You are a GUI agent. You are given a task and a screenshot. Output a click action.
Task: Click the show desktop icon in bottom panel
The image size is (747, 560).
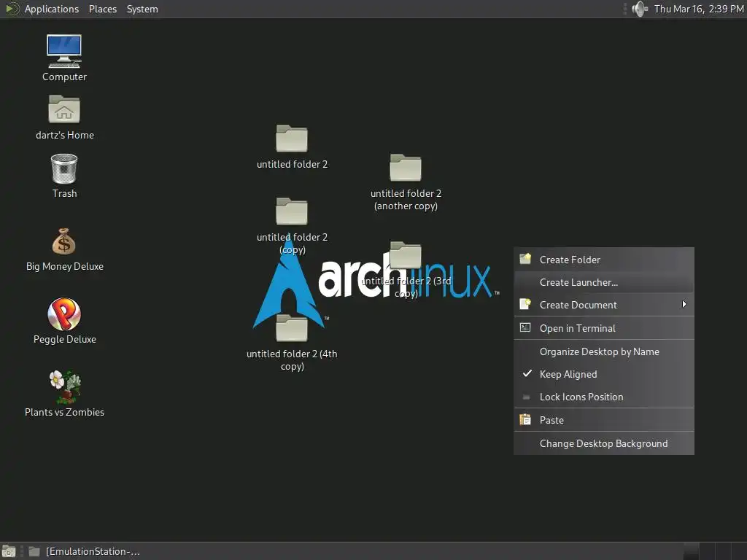[x=9, y=551]
